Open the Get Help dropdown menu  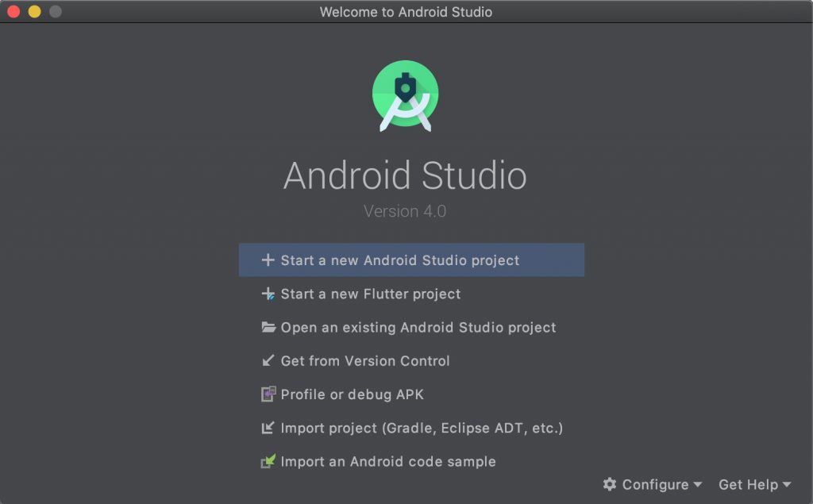[755, 484]
